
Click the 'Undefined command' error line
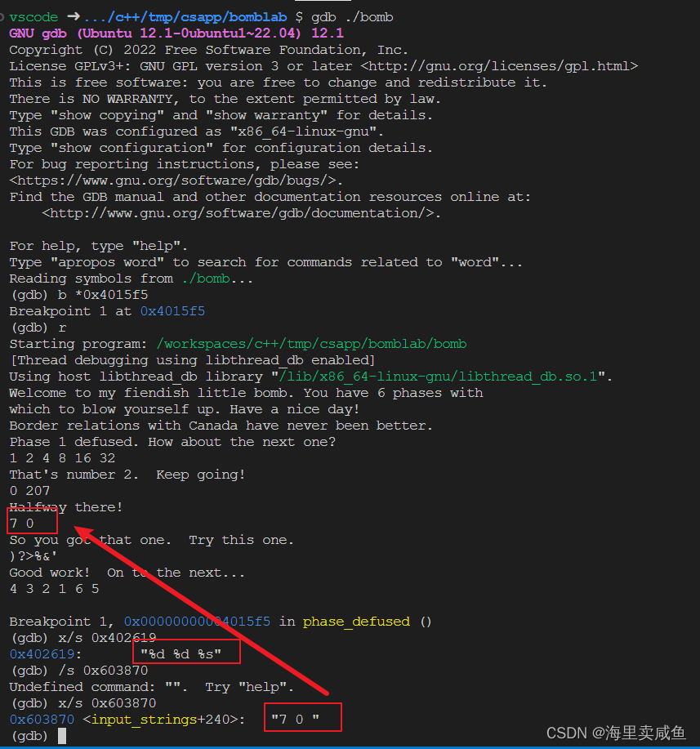pyautogui.click(x=151, y=687)
